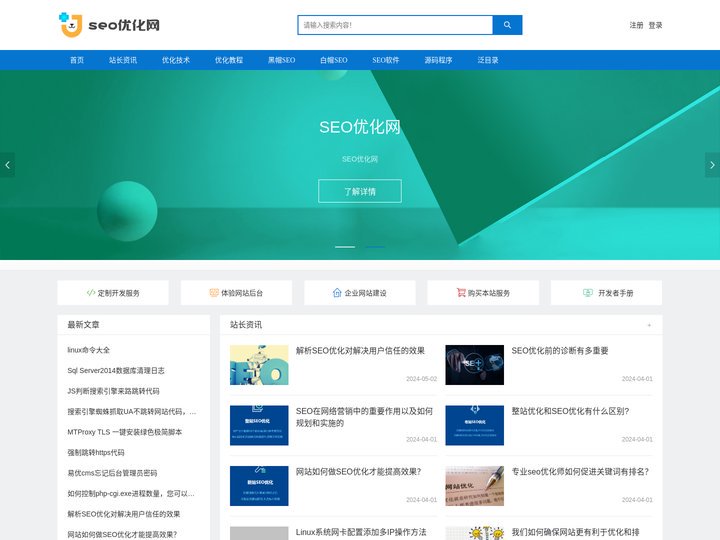This screenshot has width=720, height=540.
Task: Click the search input field
Action: click(395, 25)
